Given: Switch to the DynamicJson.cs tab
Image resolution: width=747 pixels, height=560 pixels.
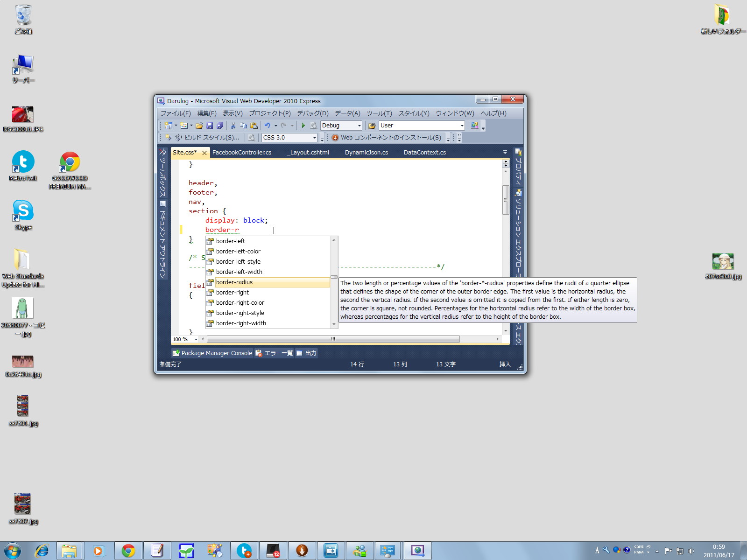Looking at the screenshot, I should pyautogui.click(x=366, y=153).
